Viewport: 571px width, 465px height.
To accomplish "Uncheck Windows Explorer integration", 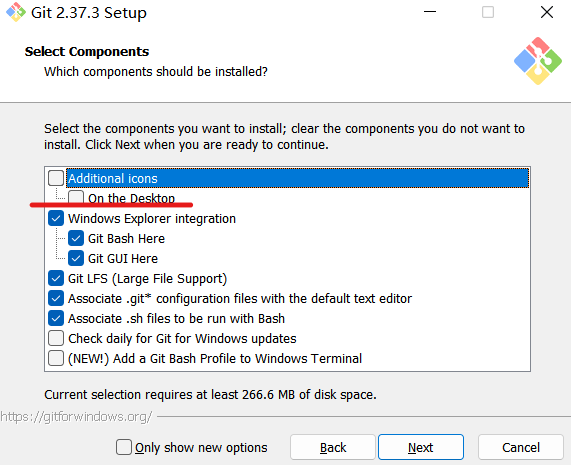I will click(x=56, y=218).
